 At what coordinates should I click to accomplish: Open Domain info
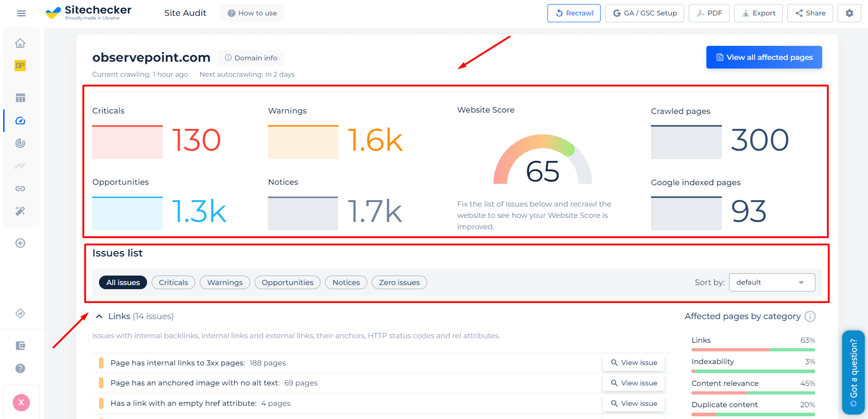coord(251,58)
